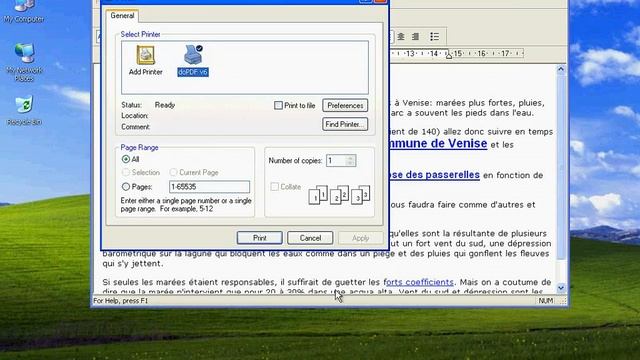Click the ruler indent marker near 14
The image size is (640, 360).
pyautogui.click(x=449, y=55)
